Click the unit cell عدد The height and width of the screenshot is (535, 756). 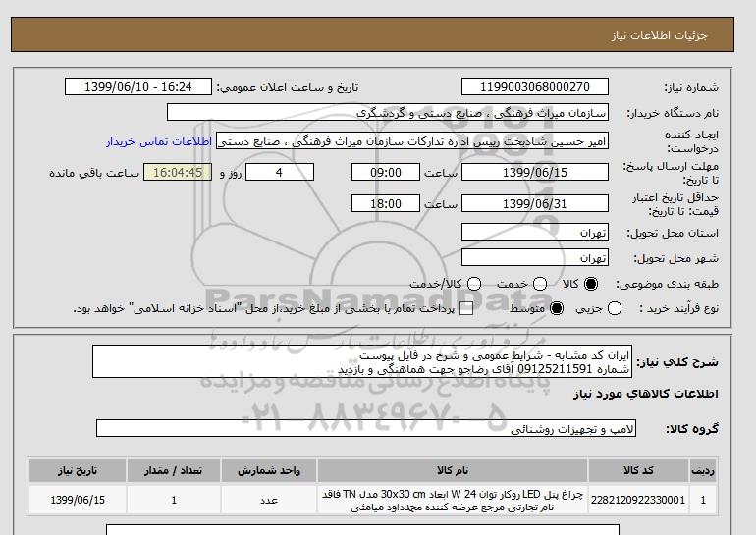point(269,500)
